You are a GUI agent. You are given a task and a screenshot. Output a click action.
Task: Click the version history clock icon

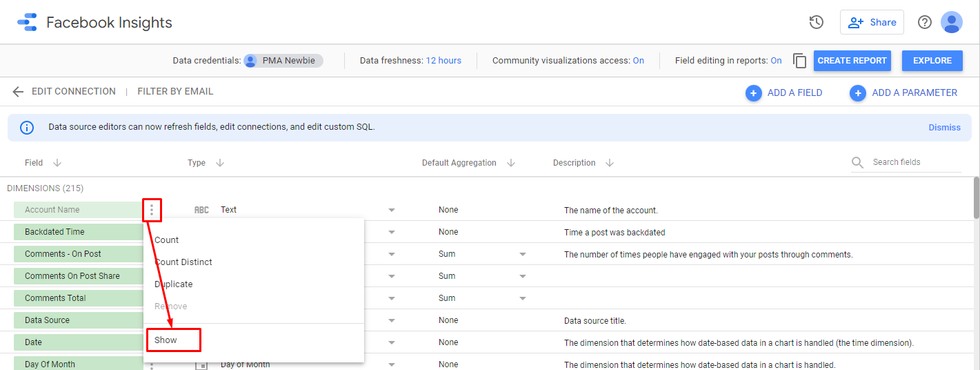817,22
